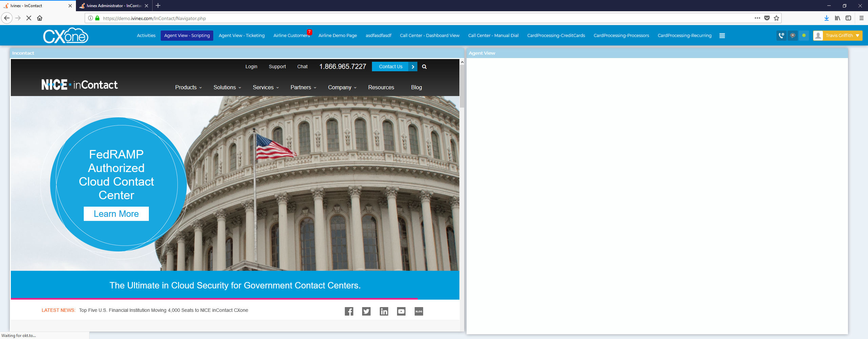The image size is (868, 339).
Task: Open the Travis Griffith user dropdown
Action: (837, 35)
